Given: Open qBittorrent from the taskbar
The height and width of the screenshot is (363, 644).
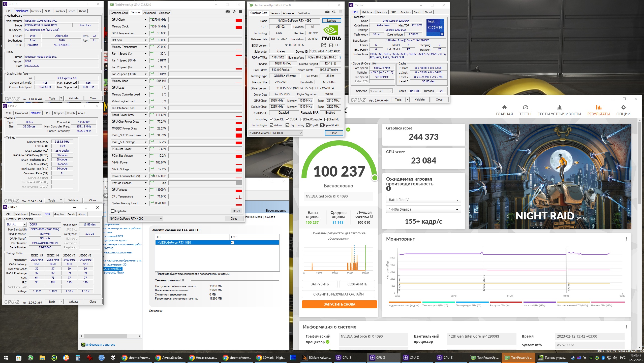Looking at the screenshot, I should coord(102,357).
